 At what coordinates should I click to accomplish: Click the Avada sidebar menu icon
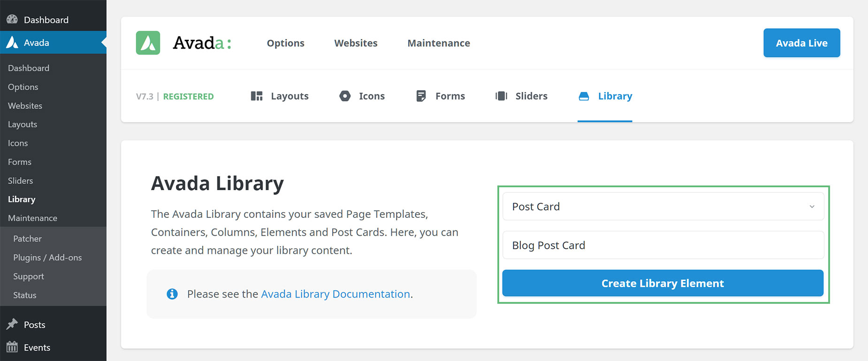(x=12, y=42)
